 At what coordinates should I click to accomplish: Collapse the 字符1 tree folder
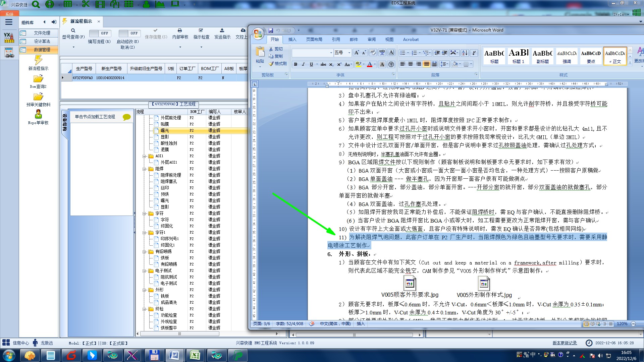tap(145, 233)
